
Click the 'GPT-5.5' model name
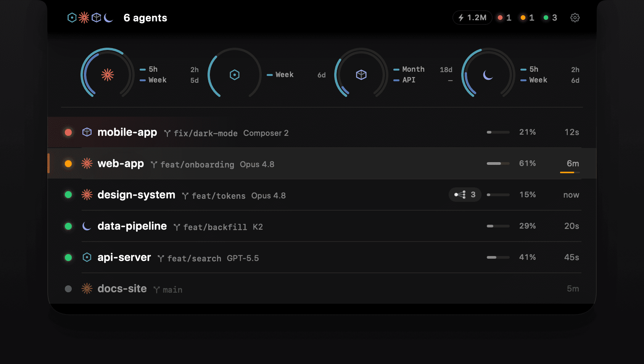[x=243, y=258]
